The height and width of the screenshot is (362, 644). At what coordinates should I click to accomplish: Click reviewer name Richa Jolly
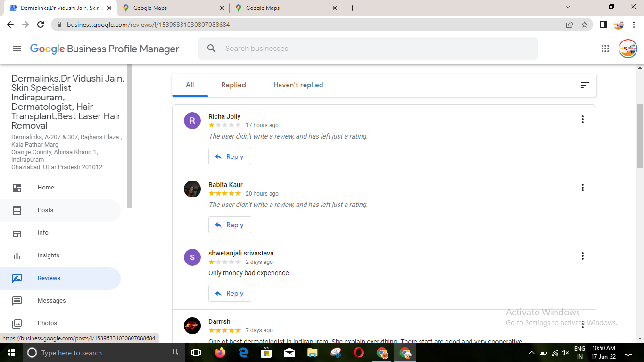point(224,116)
